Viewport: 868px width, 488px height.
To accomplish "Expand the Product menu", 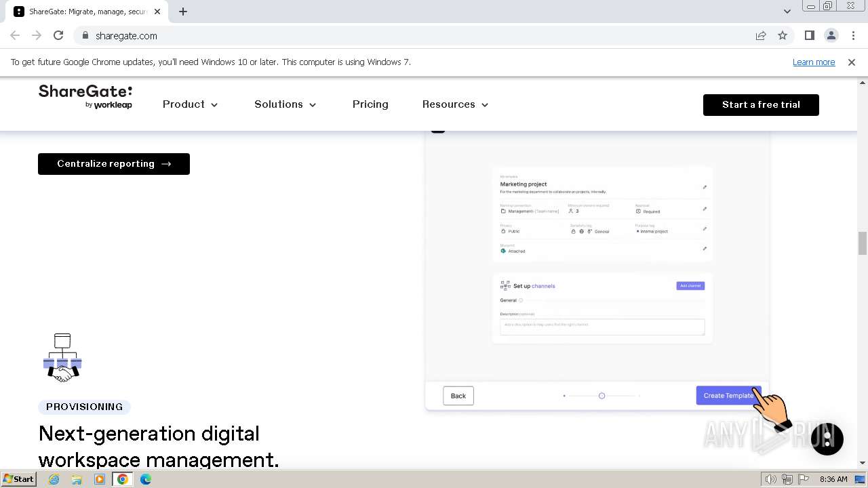I will [x=190, y=104].
